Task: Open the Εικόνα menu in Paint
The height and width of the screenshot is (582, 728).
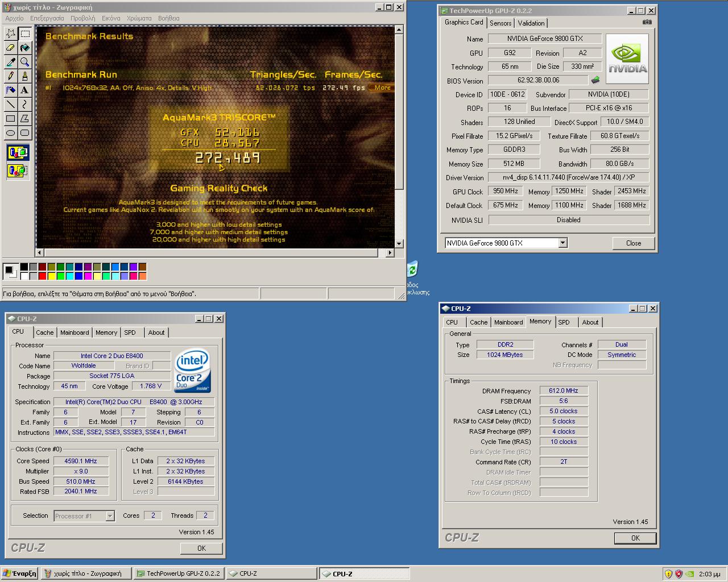Action: pyautogui.click(x=111, y=18)
